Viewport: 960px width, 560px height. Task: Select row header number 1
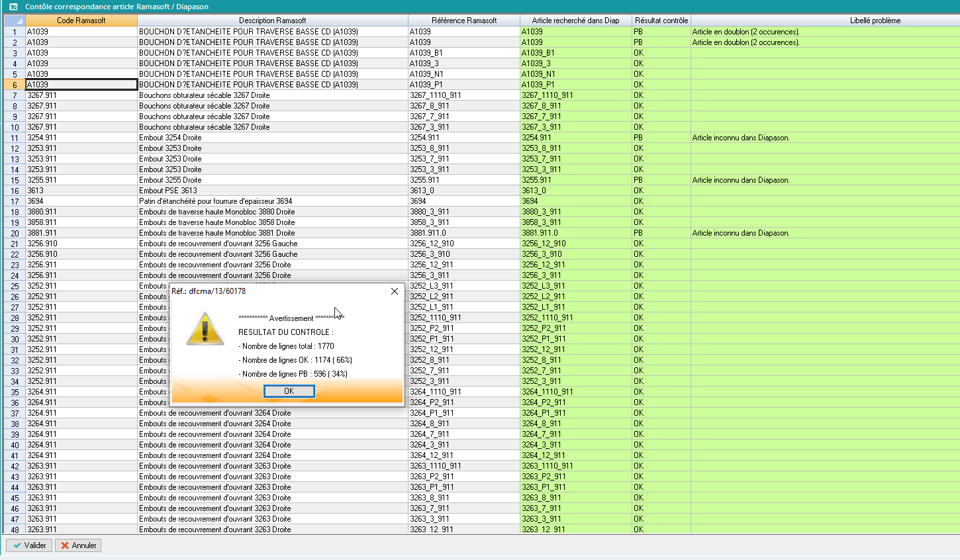(x=14, y=32)
